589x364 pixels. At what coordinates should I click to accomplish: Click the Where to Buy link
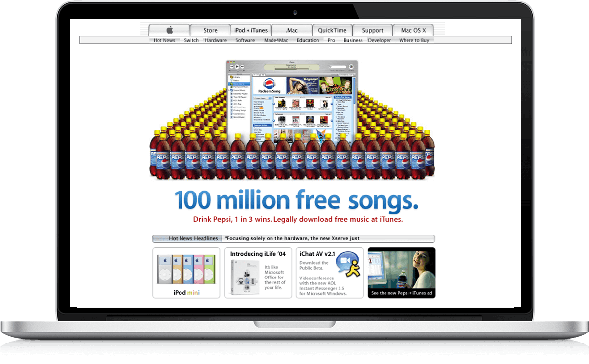(x=414, y=40)
